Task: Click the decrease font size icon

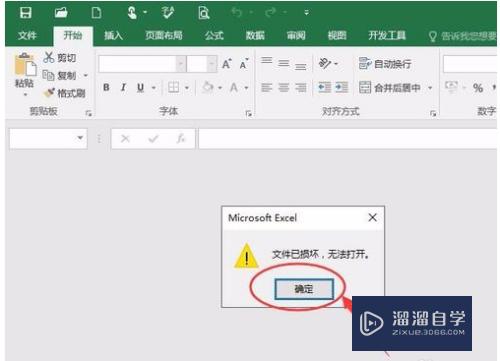Action: (244, 64)
